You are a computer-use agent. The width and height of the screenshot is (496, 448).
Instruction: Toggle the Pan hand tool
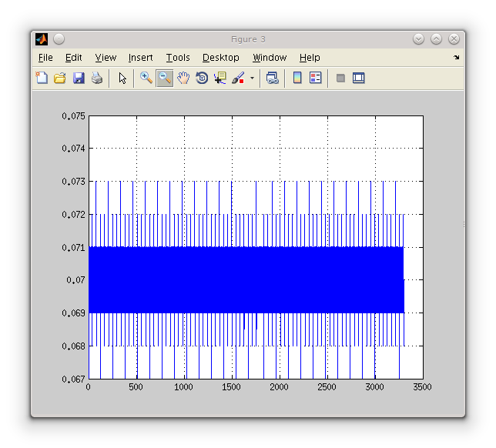point(183,78)
